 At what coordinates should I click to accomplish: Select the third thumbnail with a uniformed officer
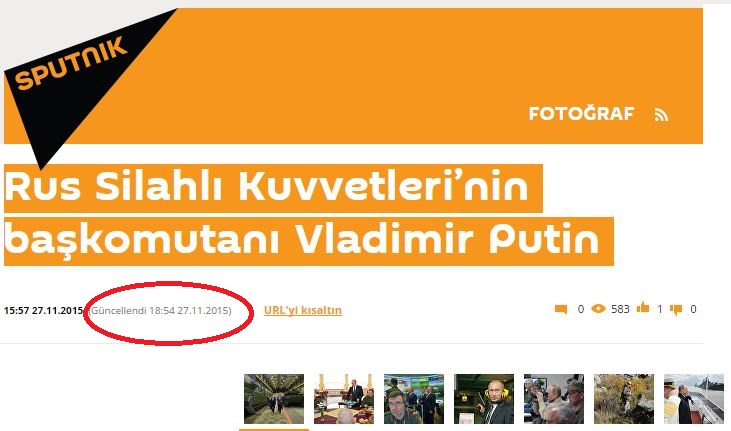click(414, 398)
